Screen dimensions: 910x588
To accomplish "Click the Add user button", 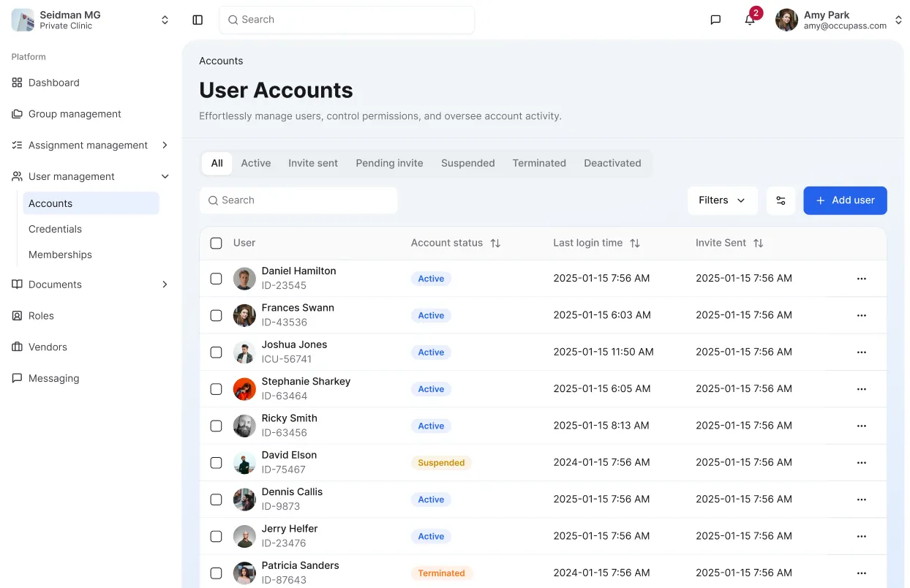I will (845, 200).
